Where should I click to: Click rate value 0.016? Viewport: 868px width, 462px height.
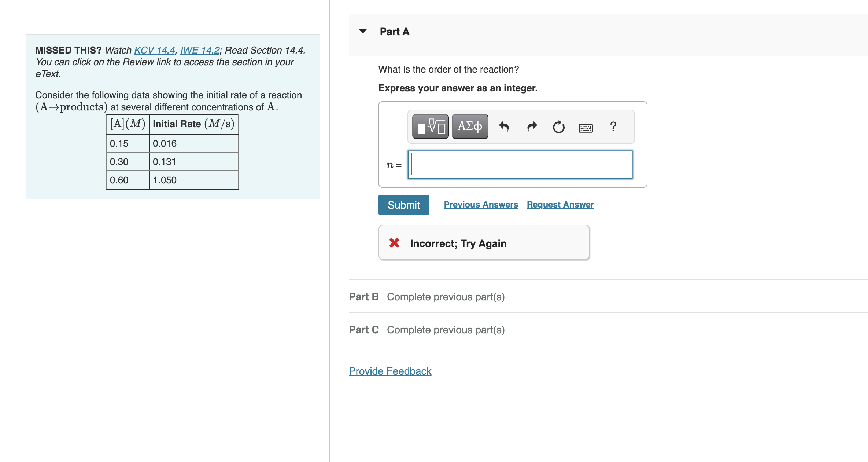pyautogui.click(x=194, y=143)
